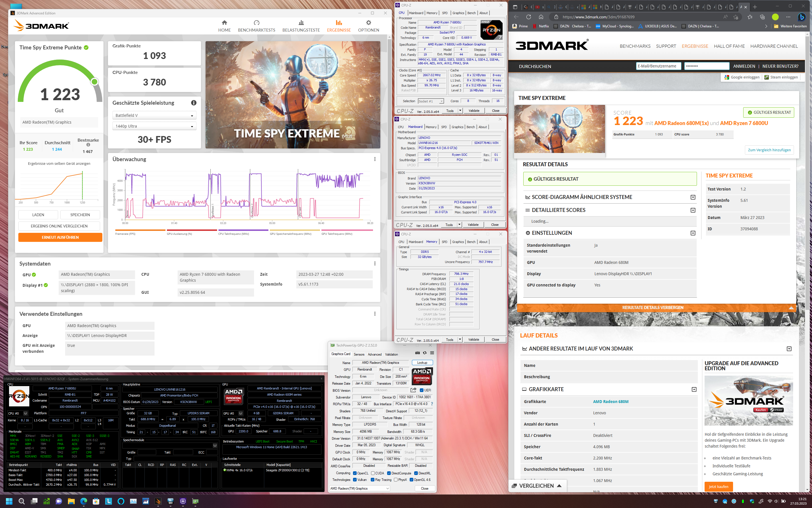The height and width of the screenshot is (508, 812).
Task: Open the AMD Radeon 680M Grafikkarte link
Action: (611, 402)
